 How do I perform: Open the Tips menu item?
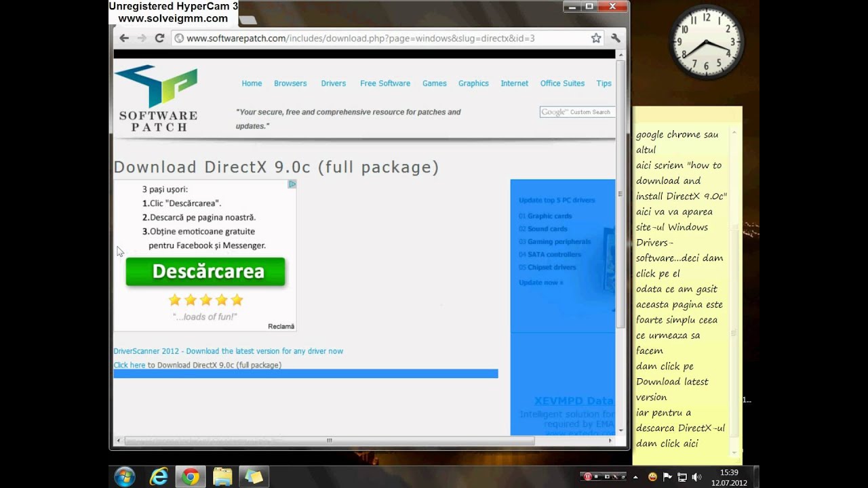[604, 83]
